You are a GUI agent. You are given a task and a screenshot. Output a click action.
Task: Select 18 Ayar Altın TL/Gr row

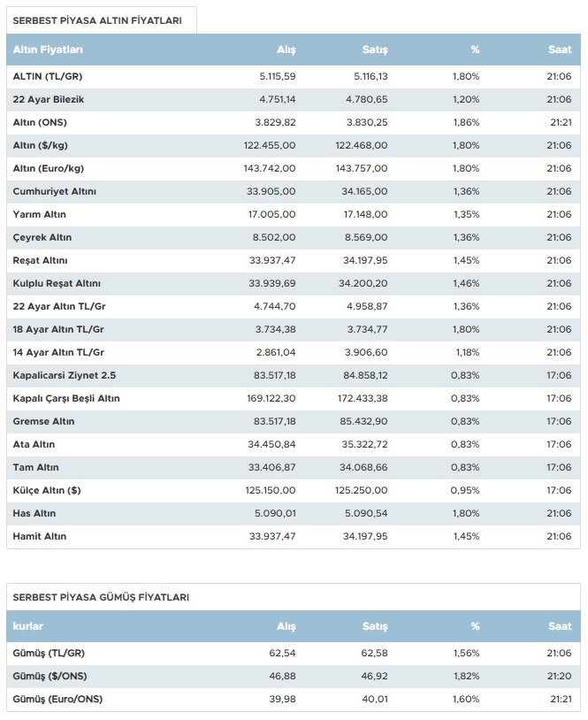[x=58, y=329]
